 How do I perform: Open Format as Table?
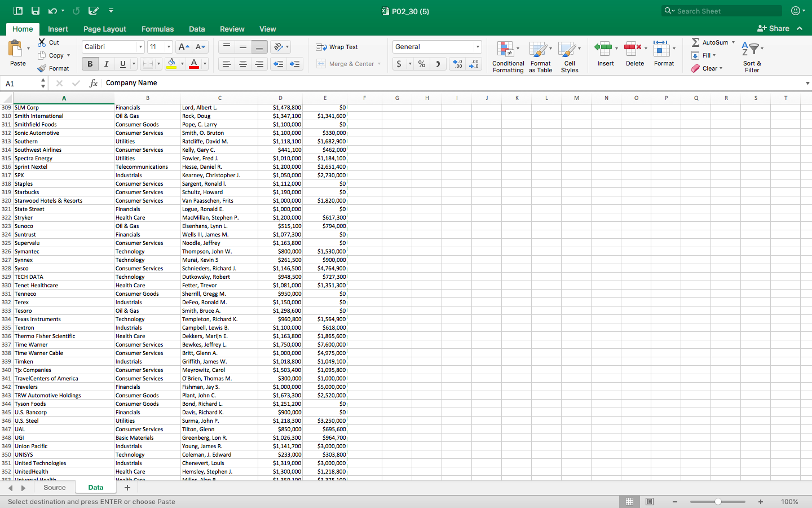(540, 56)
